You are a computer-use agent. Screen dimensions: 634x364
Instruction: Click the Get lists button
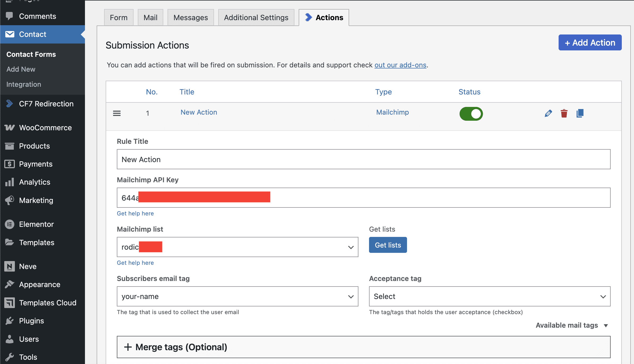coord(388,245)
